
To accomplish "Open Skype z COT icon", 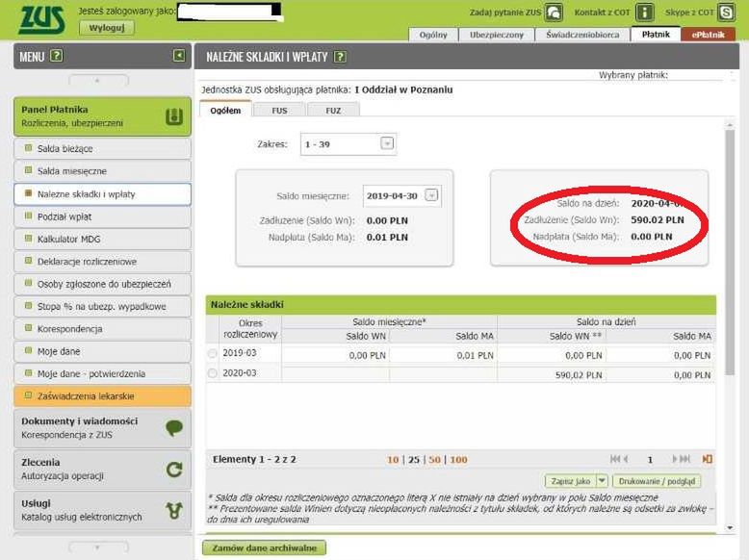I will pyautogui.click(x=726, y=13).
